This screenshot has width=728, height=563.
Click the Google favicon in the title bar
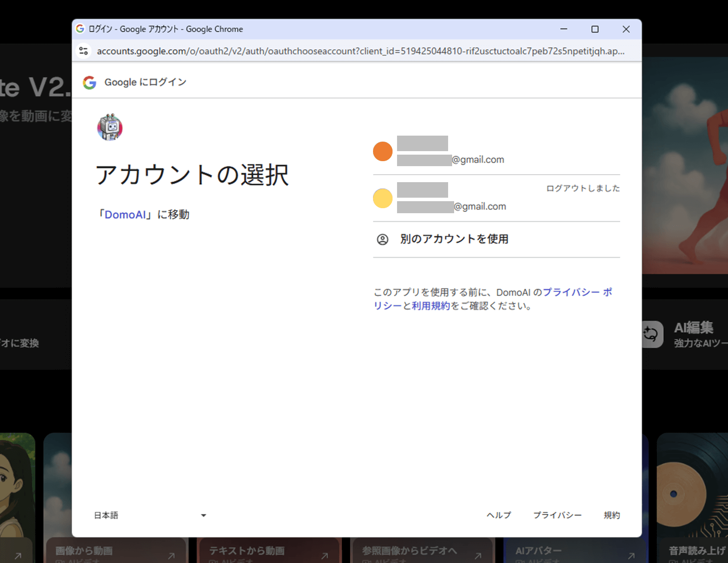point(80,29)
